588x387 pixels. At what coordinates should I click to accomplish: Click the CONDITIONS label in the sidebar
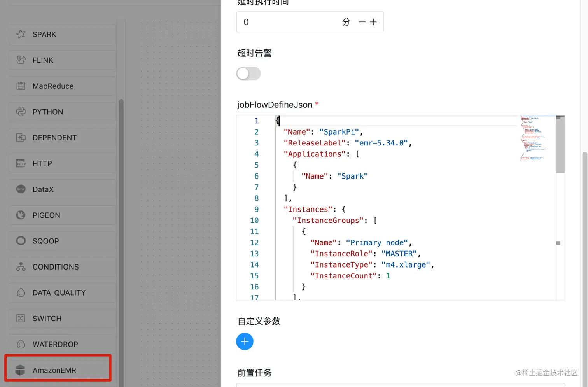click(x=56, y=267)
